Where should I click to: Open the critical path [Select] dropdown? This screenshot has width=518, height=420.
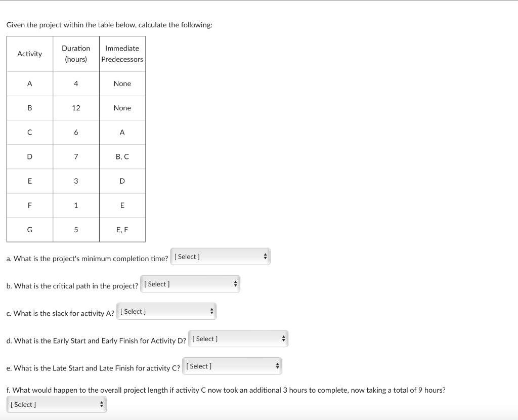(x=190, y=284)
